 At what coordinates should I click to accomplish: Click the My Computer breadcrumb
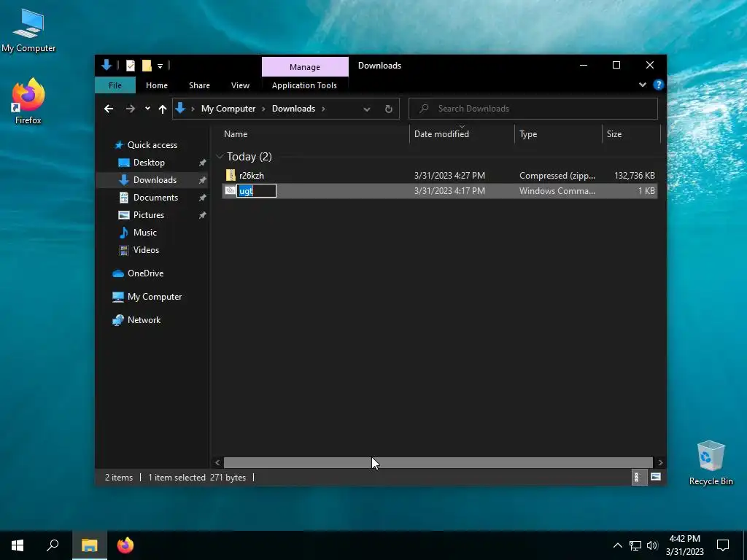[x=228, y=109]
